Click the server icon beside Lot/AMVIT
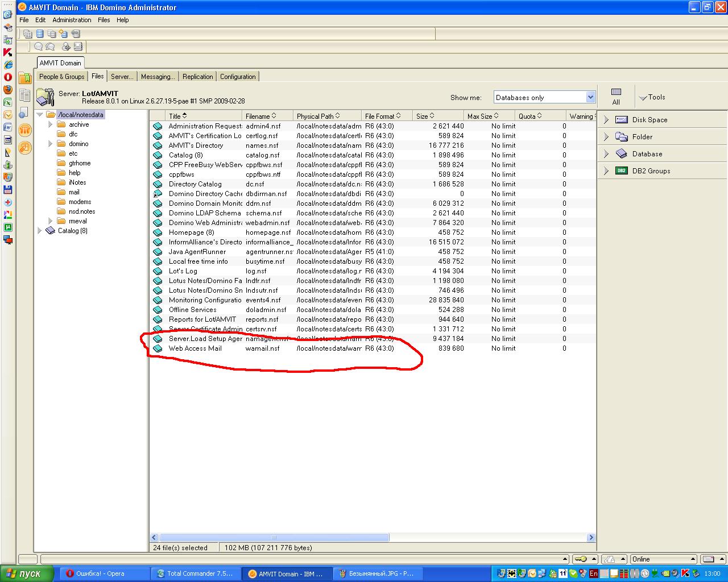The width and height of the screenshot is (728, 582). tap(45, 97)
